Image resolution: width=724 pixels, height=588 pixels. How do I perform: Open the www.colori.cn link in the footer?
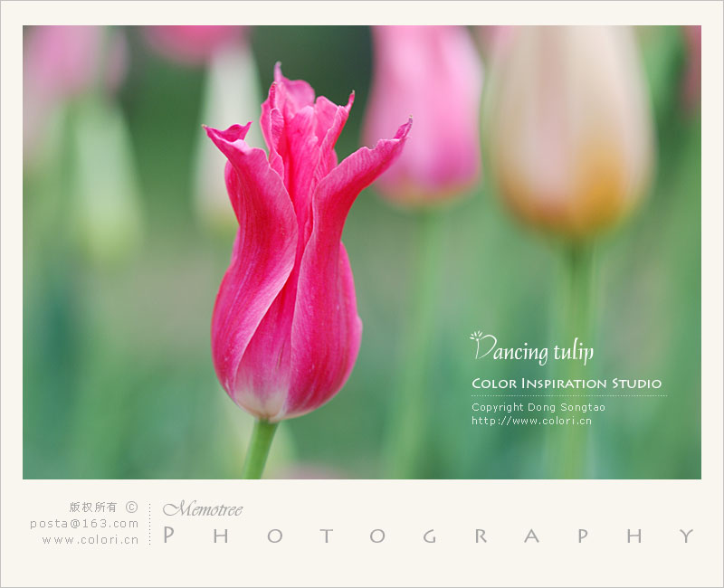90,539
